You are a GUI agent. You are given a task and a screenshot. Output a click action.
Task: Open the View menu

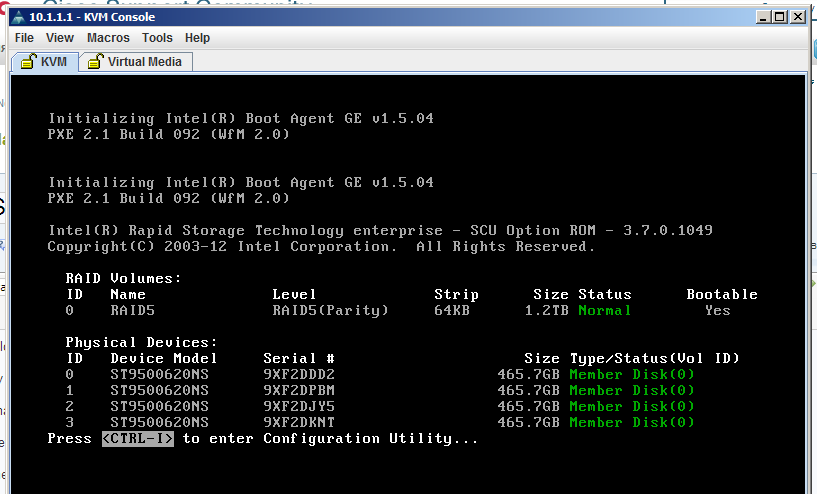(x=59, y=38)
